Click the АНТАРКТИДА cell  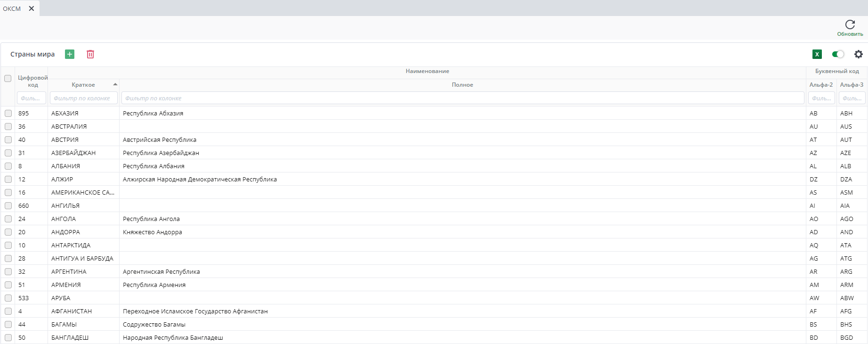(83, 245)
